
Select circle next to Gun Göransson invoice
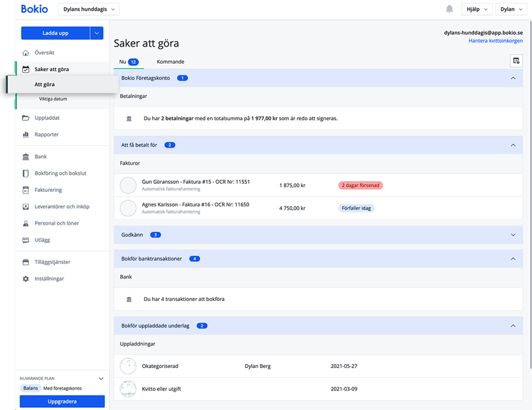(128, 185)
